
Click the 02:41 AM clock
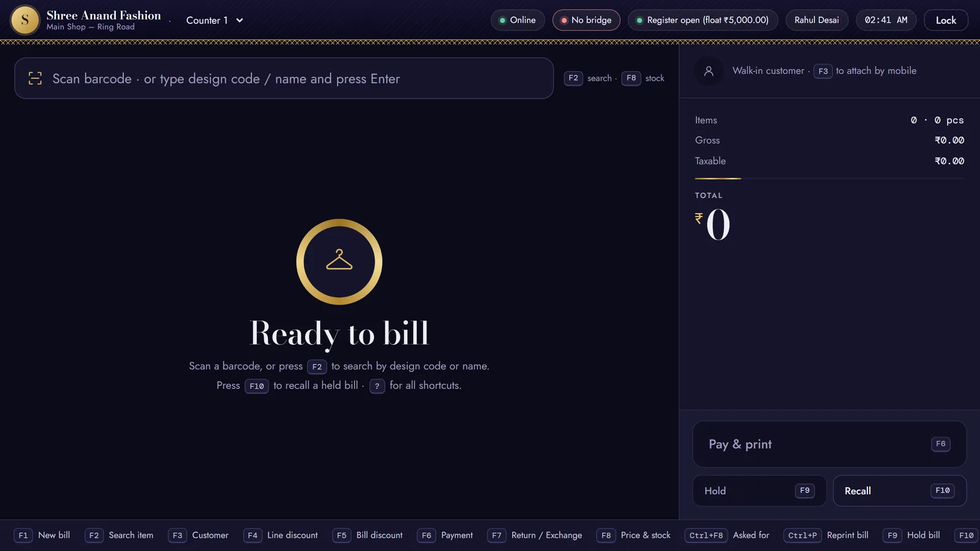pyautogui.click(x=886, y=20)
